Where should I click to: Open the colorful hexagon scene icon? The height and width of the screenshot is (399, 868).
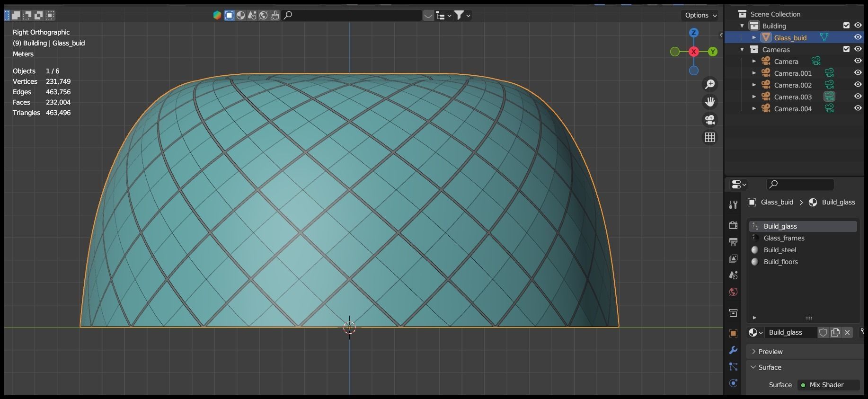pos(217,16)
